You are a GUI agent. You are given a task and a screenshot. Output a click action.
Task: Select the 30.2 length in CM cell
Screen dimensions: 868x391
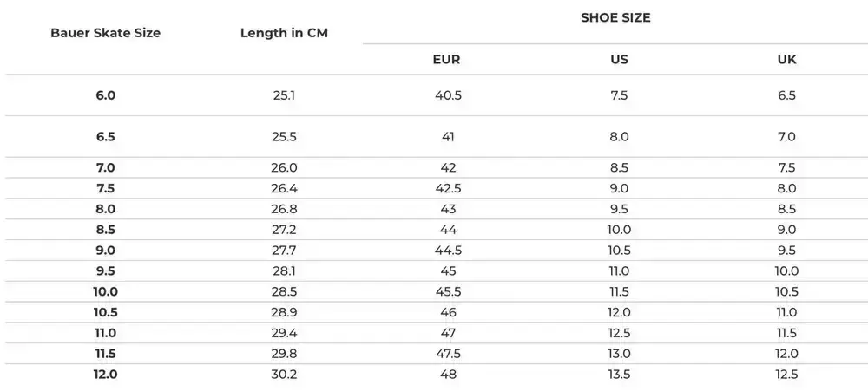pos(284,375)
